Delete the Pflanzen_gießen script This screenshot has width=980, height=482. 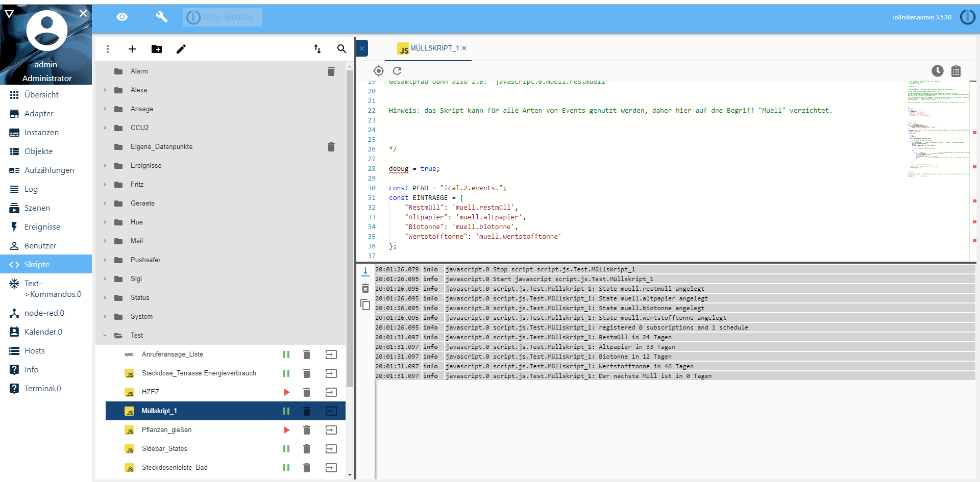[x=307, y=430]
